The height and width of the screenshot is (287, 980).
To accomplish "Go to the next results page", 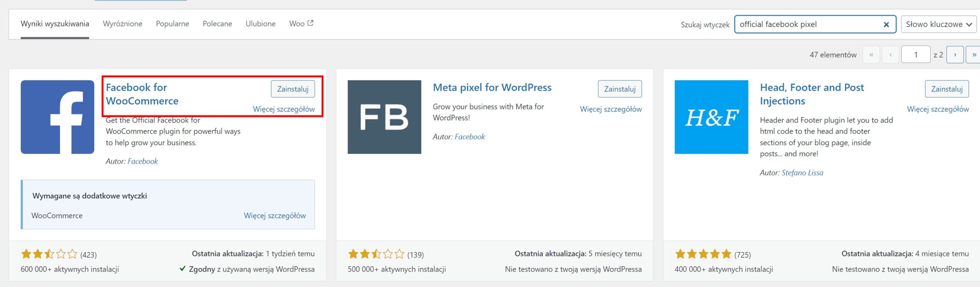I will [x=955, y=55].
